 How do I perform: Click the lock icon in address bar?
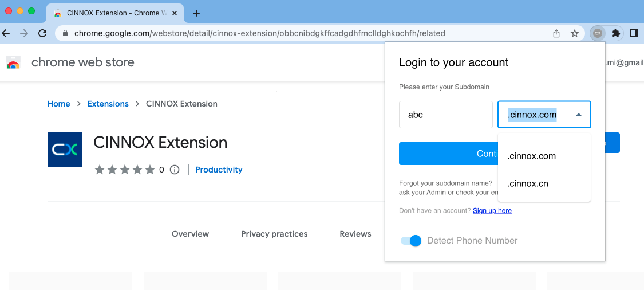coord(65,33)
